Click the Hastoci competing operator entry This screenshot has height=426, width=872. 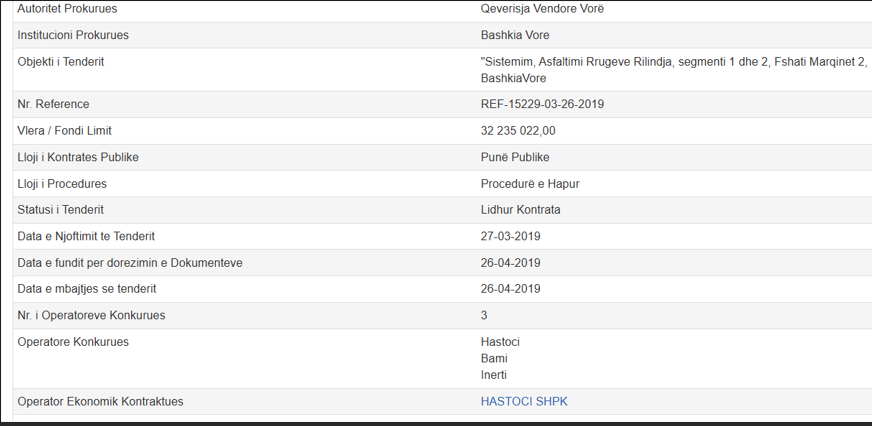coord(500,342)
